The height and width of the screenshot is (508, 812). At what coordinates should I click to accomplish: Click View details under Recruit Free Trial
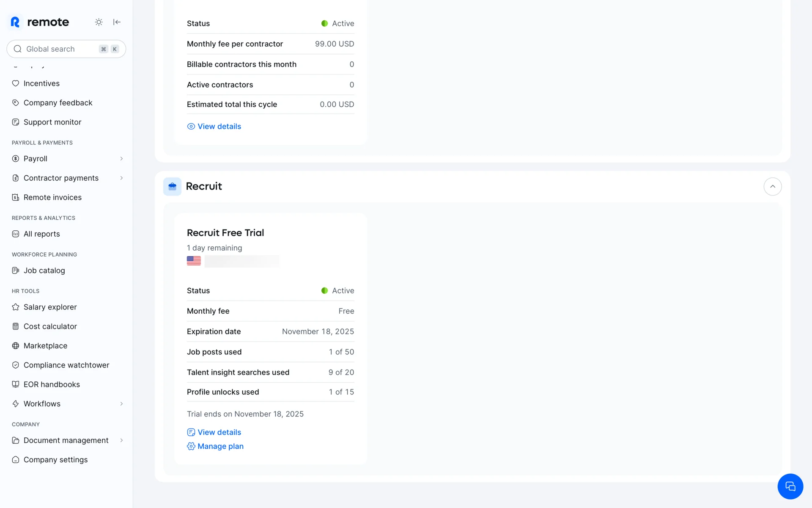(x=219, y=432)
